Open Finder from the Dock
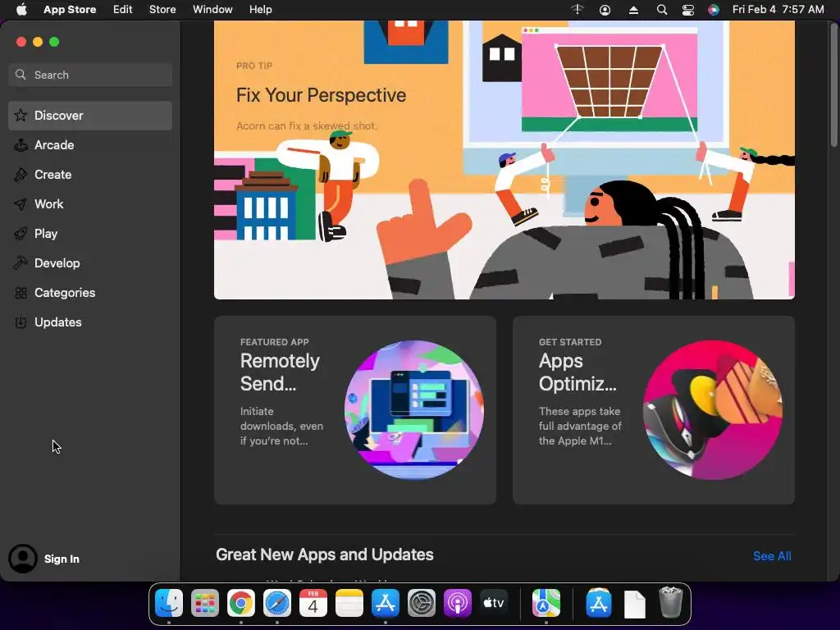The height and width of the screenshot is (630, 840). point(169,603)
